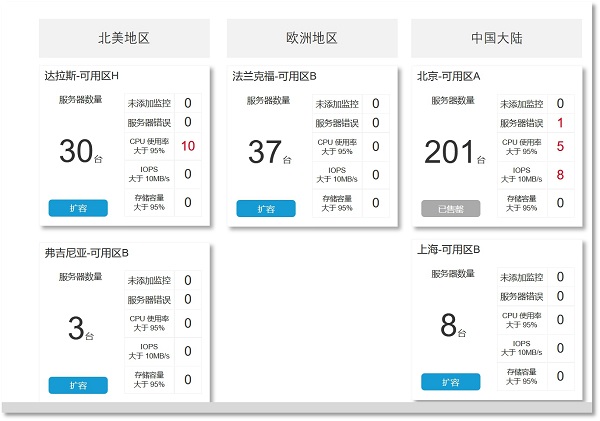The height and width of the screenshot is (421, 600).
Task: Select the 中国大陆 region header
Action: pos(497,38)
